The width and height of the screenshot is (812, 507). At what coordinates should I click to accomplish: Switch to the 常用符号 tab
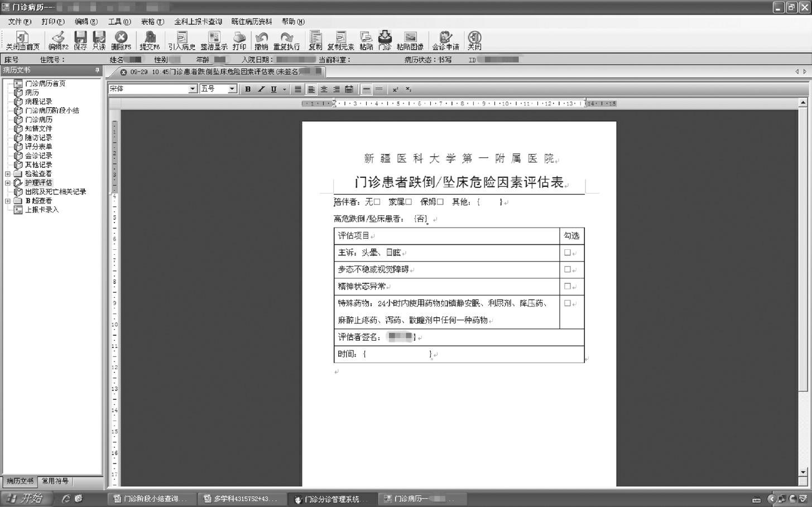coord(55,481)
